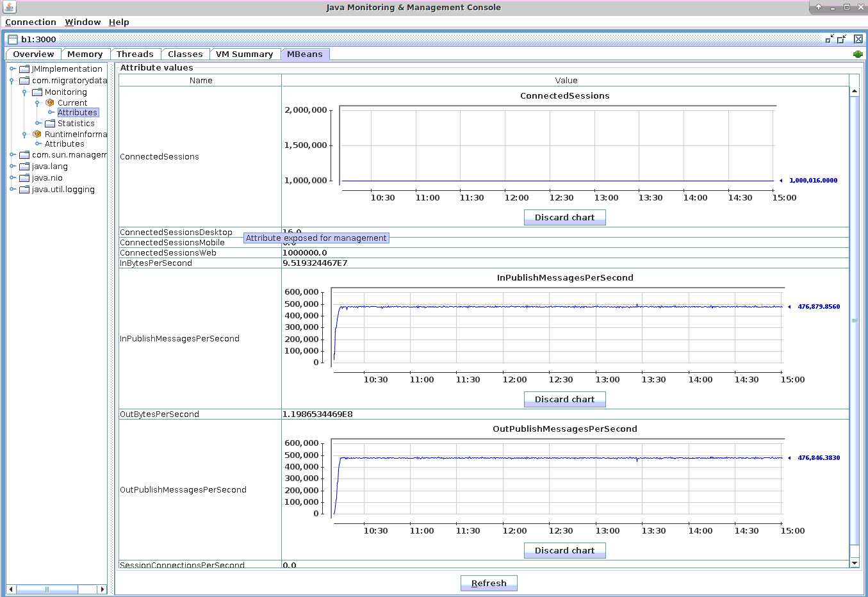The width and height of the screenshot is (868, 597).
Task: Discard the ConnectedSessions chart
Action: pos(564,218)
